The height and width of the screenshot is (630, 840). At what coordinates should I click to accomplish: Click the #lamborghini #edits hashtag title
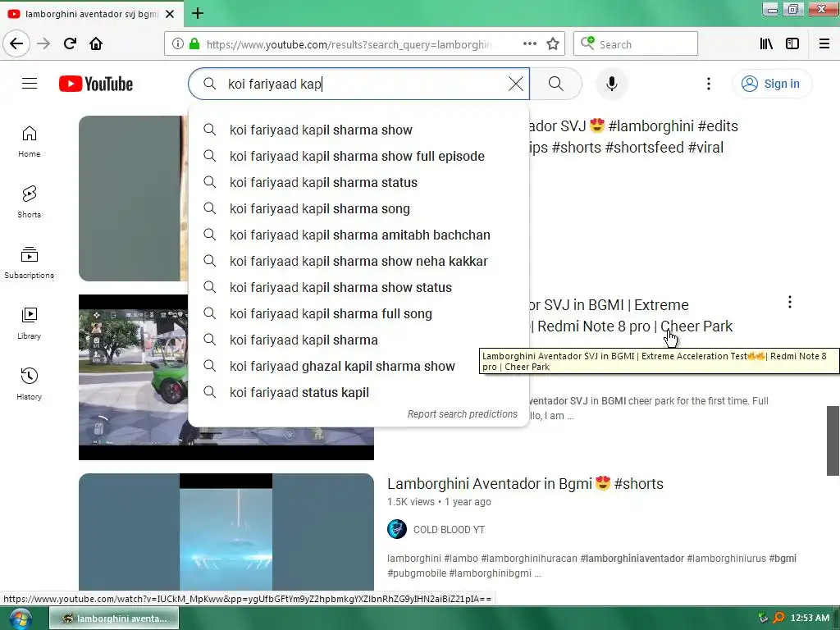coord(633,137)
